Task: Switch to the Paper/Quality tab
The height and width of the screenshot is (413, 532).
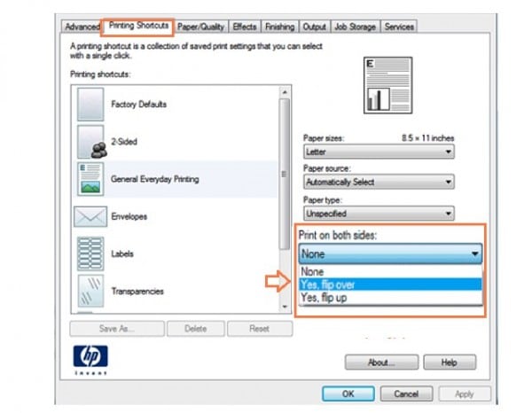Action: coord(201,27)
